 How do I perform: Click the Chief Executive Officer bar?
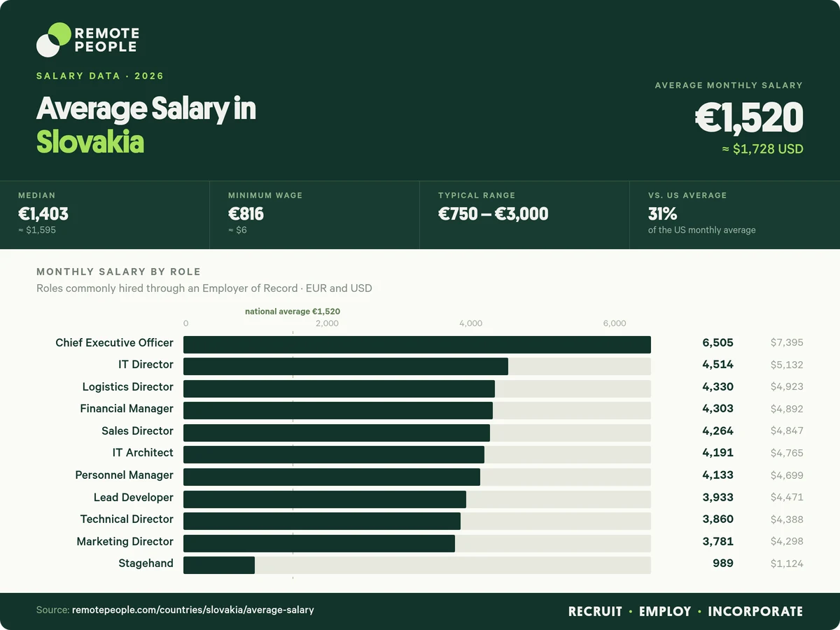tap(417, 344)
